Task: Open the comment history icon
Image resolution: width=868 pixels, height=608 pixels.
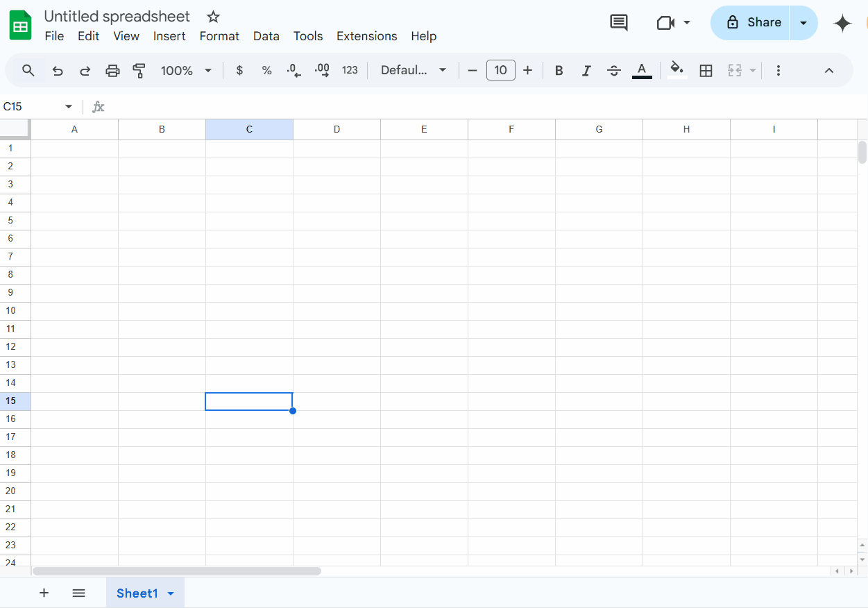Action: pos(618,23)
